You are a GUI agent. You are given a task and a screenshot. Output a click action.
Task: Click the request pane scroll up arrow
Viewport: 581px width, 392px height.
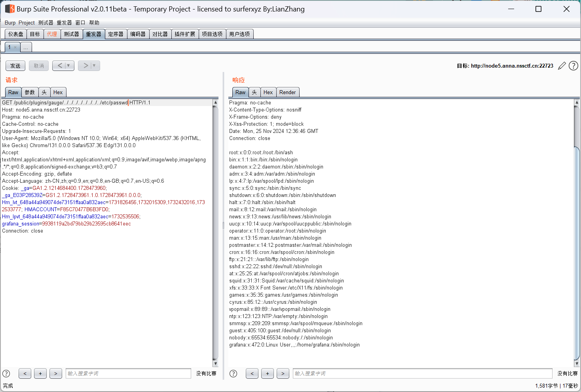[215, 102]
